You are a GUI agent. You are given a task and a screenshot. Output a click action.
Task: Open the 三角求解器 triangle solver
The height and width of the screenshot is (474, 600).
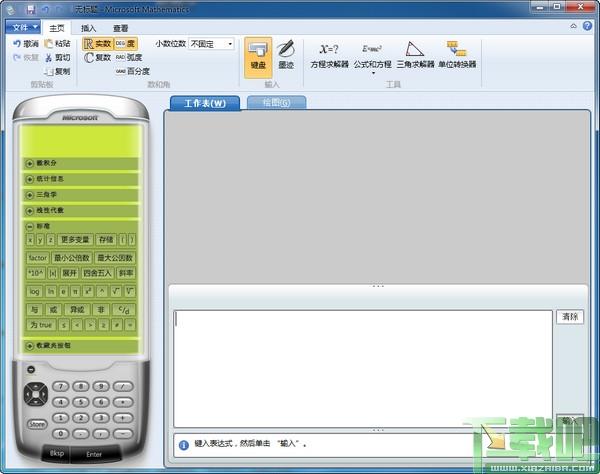415,55
